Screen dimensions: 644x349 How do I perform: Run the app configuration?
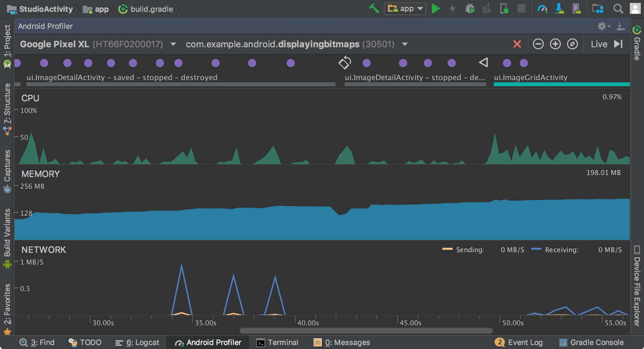(x=436, y=8)
